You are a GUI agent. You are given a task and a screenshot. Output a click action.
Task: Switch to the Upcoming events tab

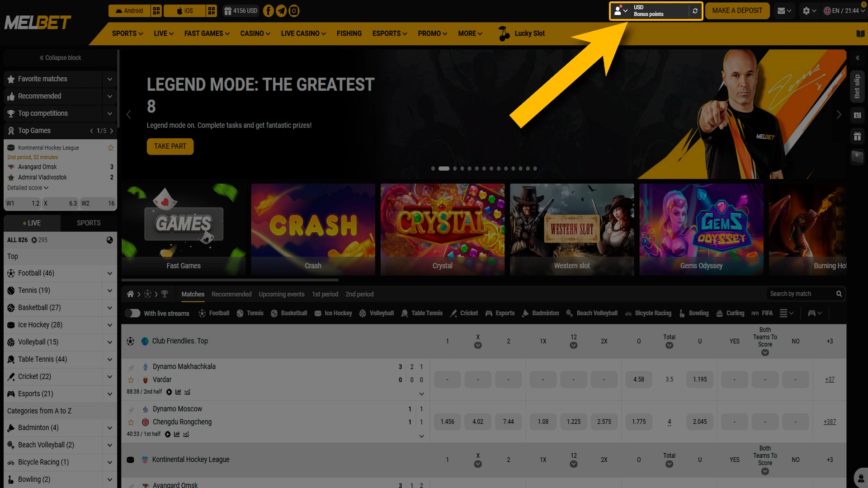pos(282,294)
